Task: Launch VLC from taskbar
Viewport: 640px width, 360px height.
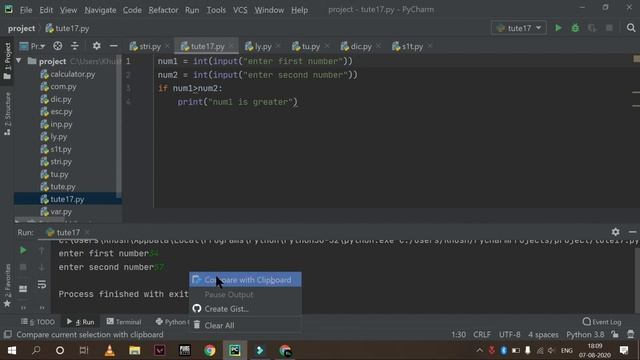Action: click(109, 350)
